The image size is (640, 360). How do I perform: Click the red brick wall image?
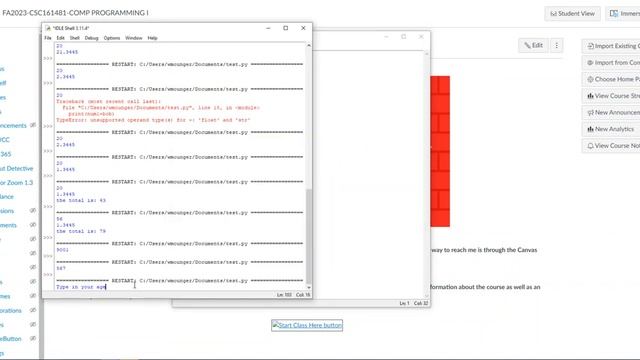coord(440,151)
